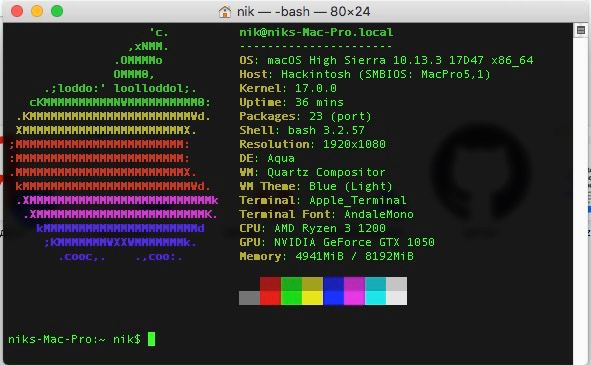Click the window title 'nik — -bash — 80×24'
The height and width of the screenshot is (365, 591).
click(303, 12)
